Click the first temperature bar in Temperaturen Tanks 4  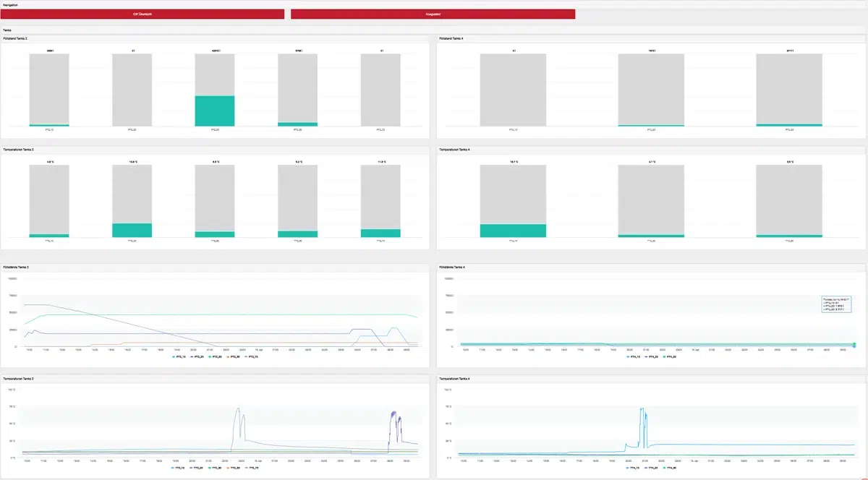tap(513, 231)
